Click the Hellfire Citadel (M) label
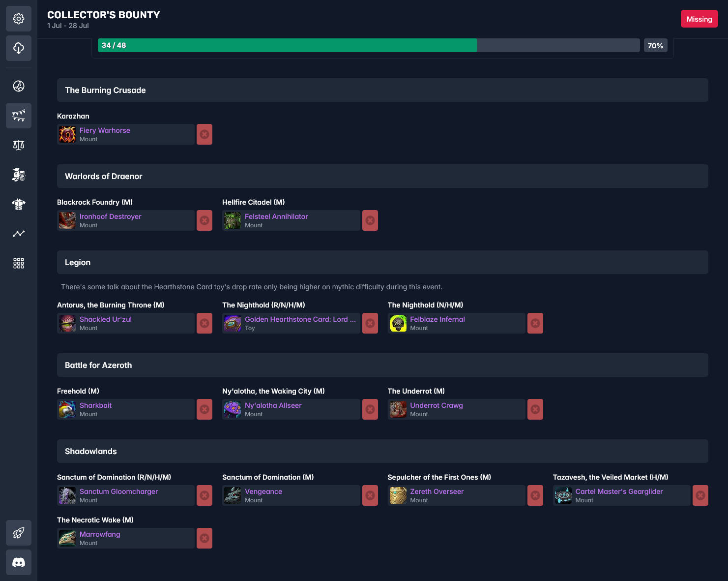 pos(254,202)
